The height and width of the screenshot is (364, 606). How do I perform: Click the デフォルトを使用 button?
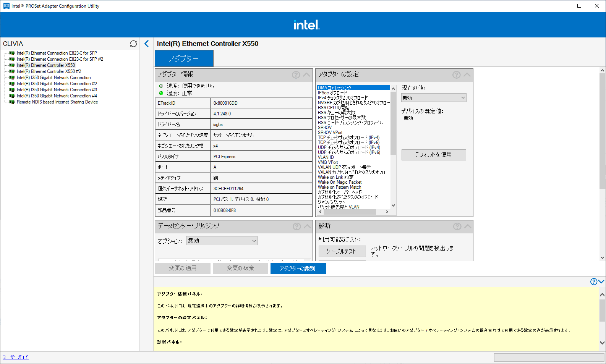[434, 155]
